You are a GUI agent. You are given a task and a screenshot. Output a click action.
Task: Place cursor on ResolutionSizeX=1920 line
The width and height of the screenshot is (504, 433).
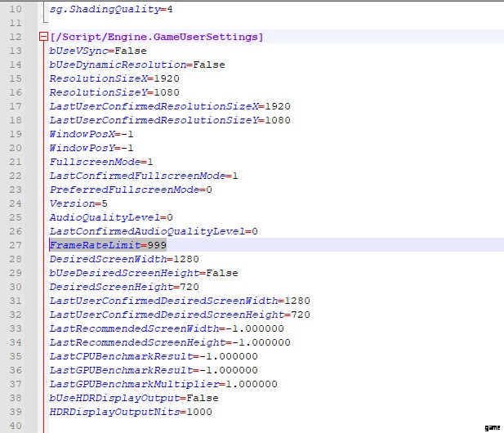(x=114, y=78)
